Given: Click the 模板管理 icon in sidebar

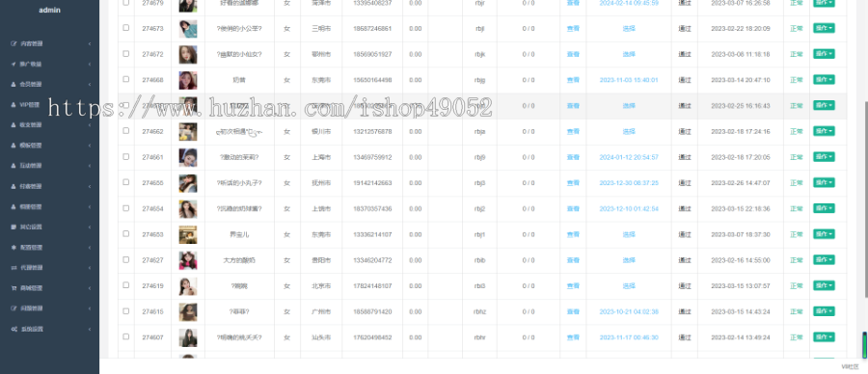Looking at the screenshot, I should coord(14,146).
